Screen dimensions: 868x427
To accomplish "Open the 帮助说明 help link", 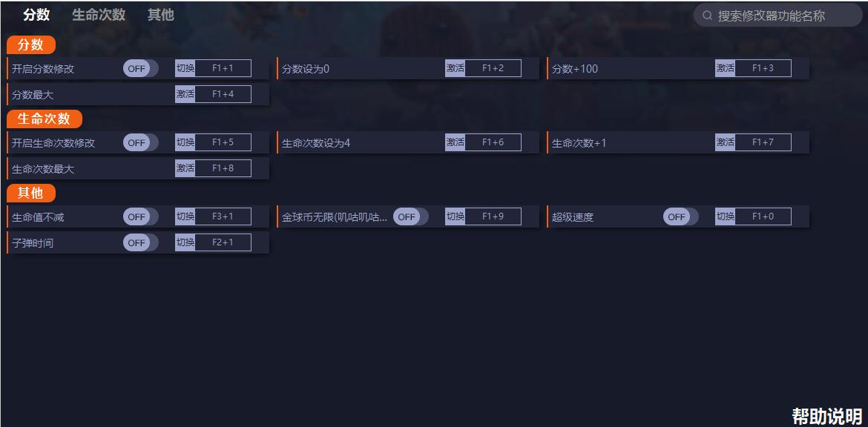I will [826, 416].
